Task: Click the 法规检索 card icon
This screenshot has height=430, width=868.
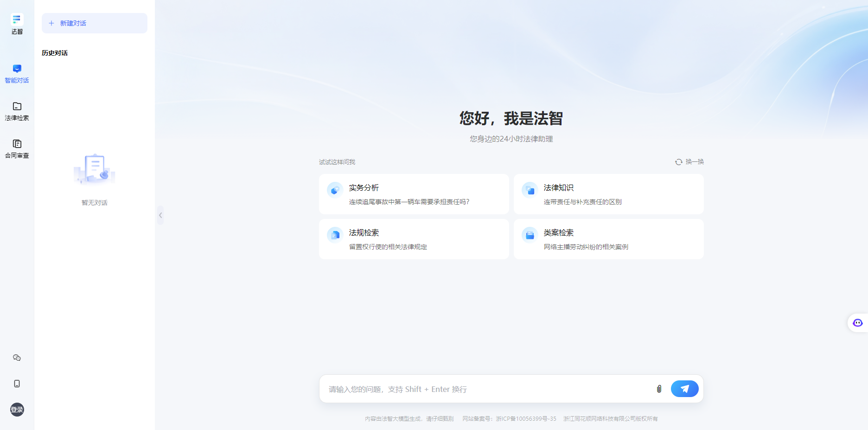Action: [x=335, y=235]
